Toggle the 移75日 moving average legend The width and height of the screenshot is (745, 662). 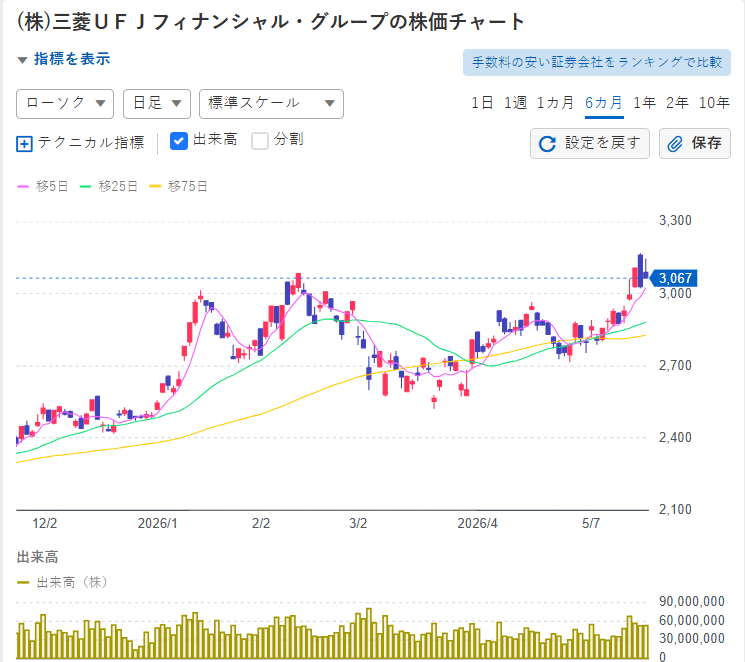point(178,186)
